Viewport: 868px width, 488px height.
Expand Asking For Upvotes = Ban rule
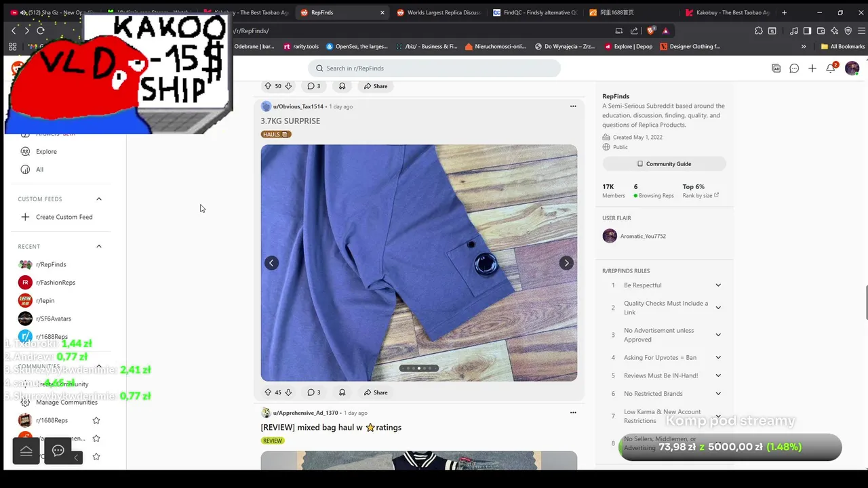pos(718,357)
